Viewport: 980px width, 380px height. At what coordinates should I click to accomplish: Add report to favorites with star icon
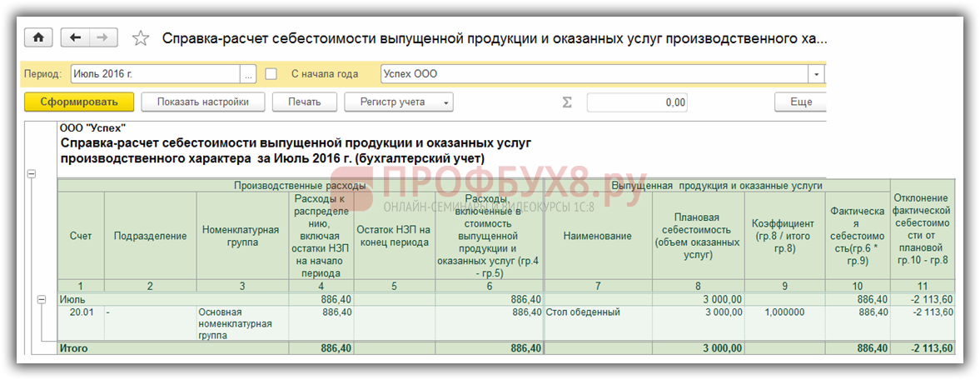pyautogui.click(x=141, y=38)
